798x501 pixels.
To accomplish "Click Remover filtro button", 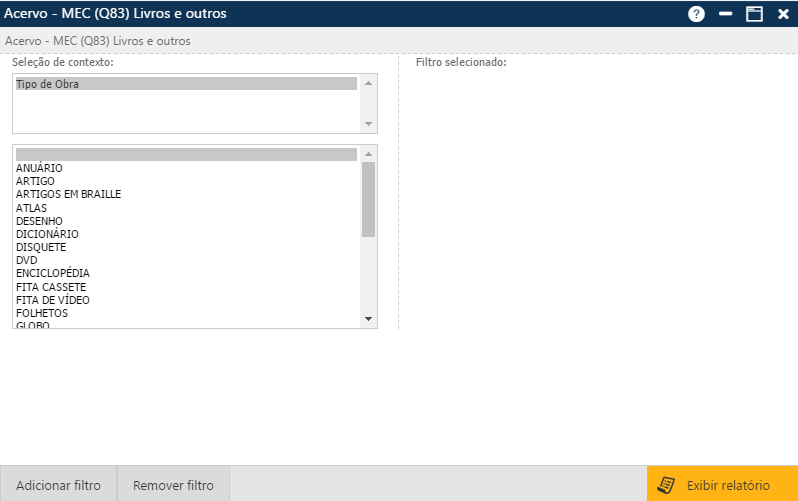I will click(x=173, y=484).
